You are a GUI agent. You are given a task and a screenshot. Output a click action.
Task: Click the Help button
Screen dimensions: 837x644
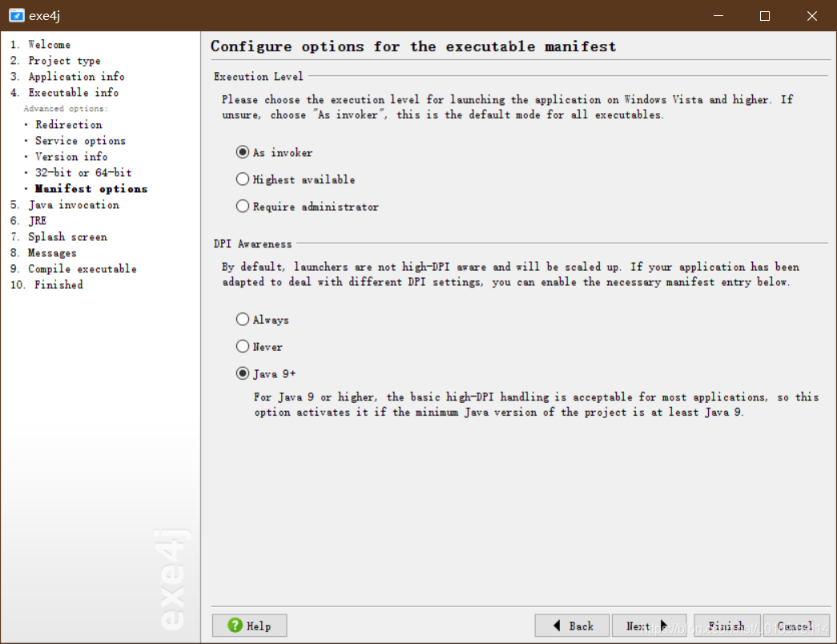coord(249,626)
